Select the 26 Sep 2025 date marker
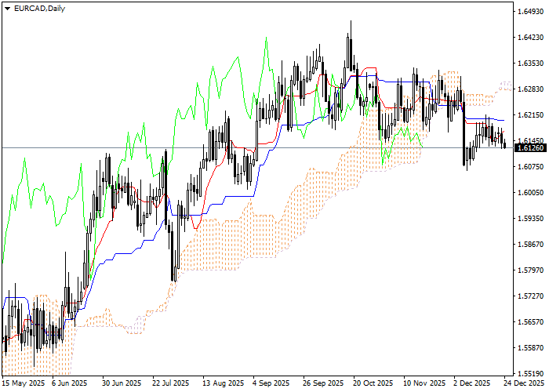Viewport: 549px width, 392px height. 324,383
